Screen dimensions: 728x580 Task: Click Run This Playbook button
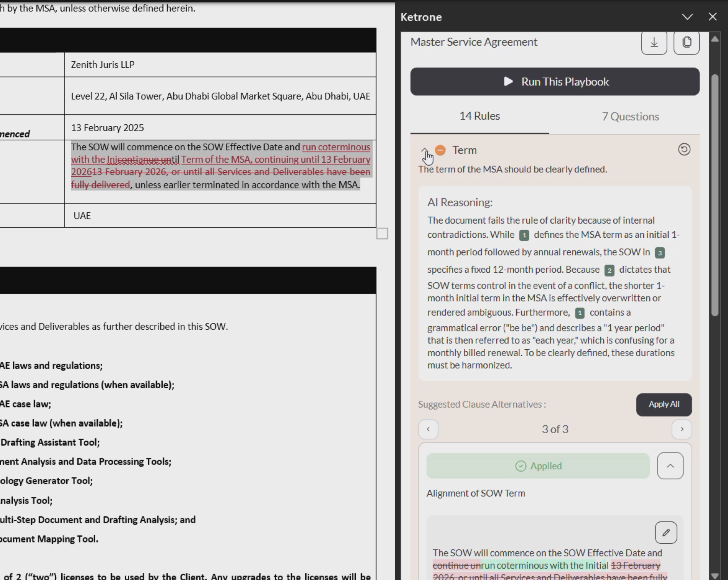555,81
